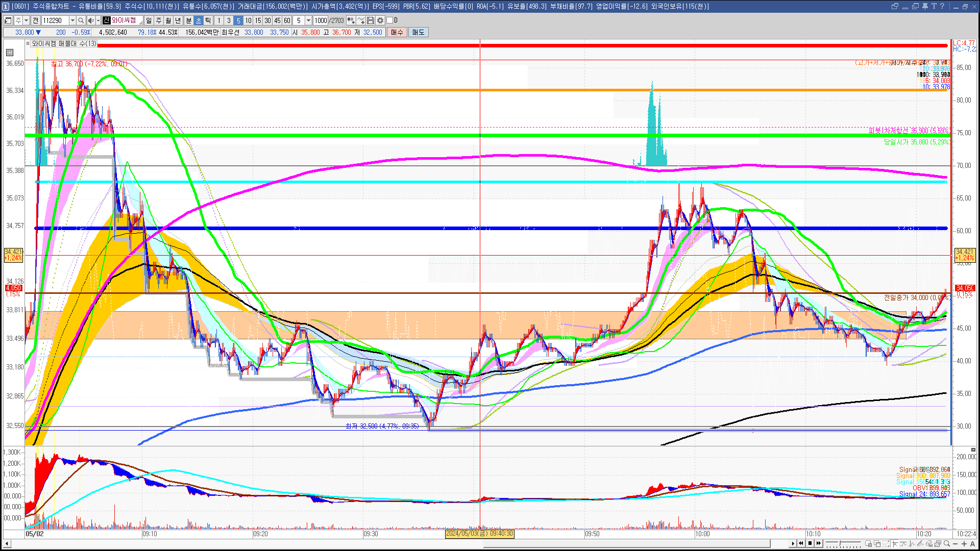The image size is (980, 551).
Task: Select the 일 (daily) period tab
Action: (x=149, y=20)
